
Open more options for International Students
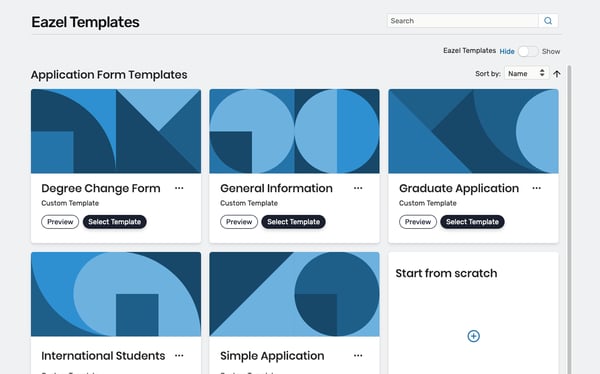179,356
